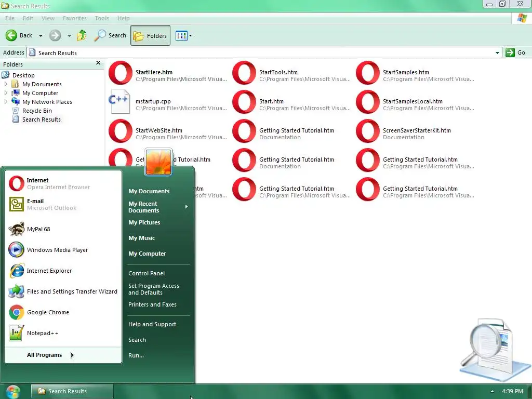Launch MyPal 68 from Start menu
The width and height of the screenshot is (532, 399).
(63, 229)
